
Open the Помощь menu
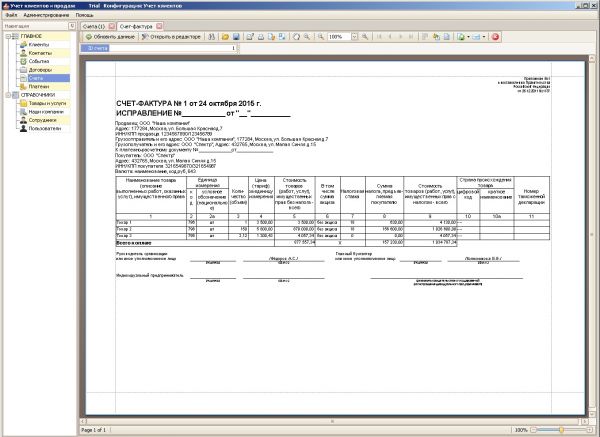(x=86, y=15)
